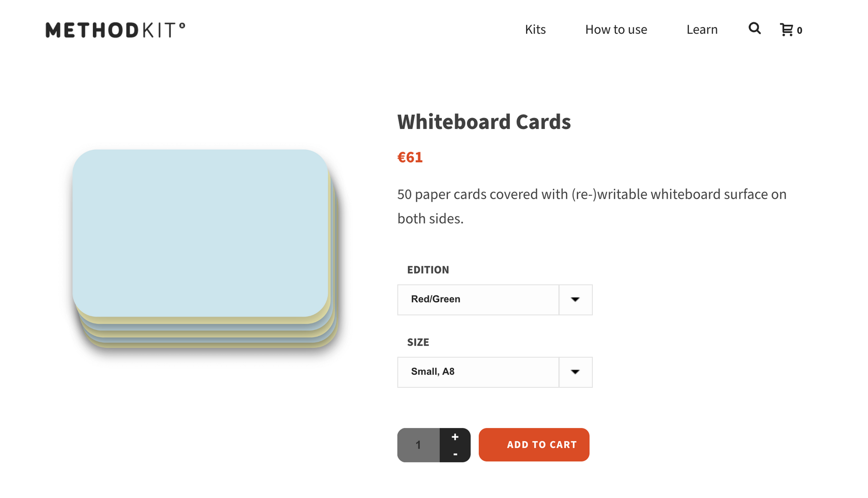Click the quantity decrement minus icon
868x498 pixels.
pyautogui.click(x=455, y=453)
